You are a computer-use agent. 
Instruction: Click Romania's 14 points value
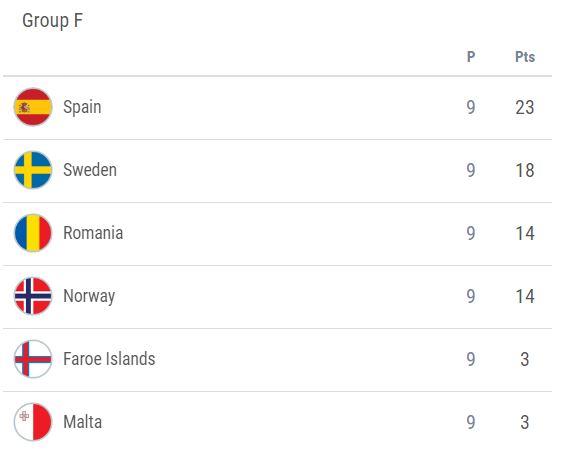525,234
